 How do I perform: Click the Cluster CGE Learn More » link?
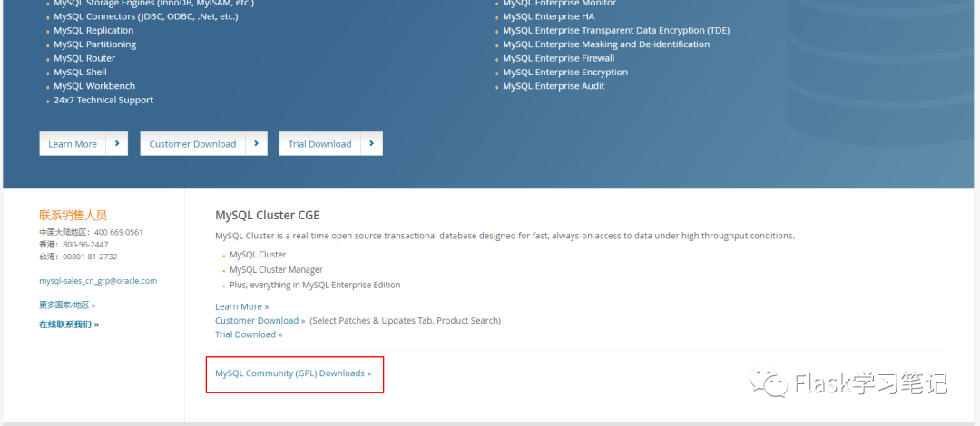(242, 306)
